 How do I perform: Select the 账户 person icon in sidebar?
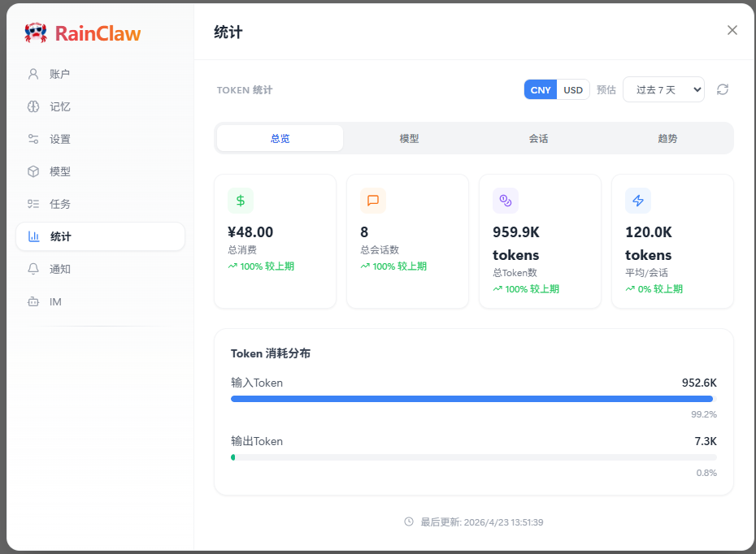(x=33, y=74)
